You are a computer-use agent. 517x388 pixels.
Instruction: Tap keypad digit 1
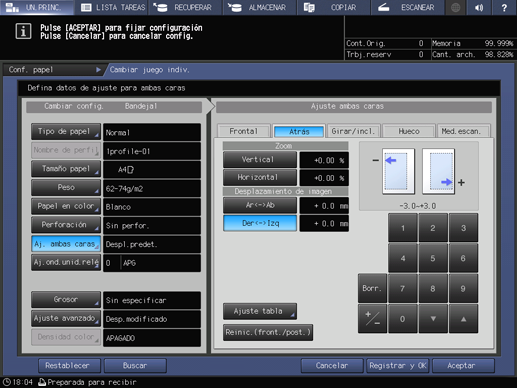[x=403, y=228]
